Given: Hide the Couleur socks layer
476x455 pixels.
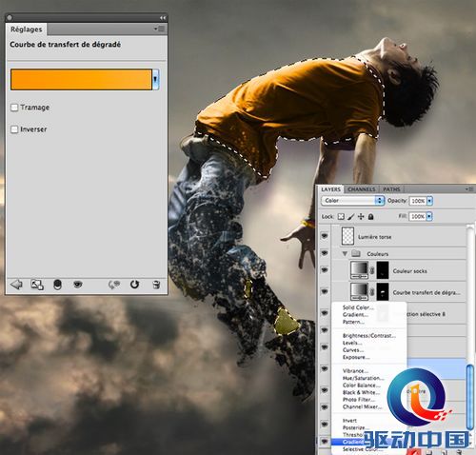Looking at the screenshot, I should [325, 270].
